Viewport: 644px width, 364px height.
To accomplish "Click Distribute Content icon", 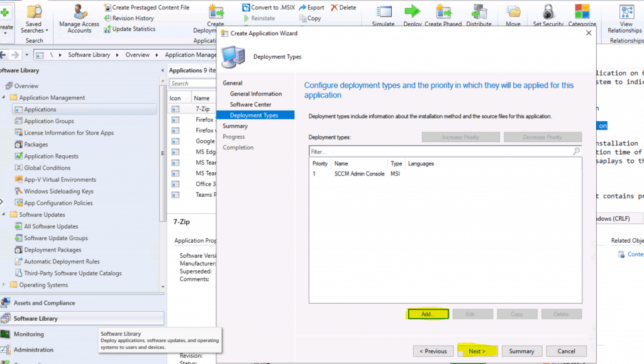I will (479, 11).
